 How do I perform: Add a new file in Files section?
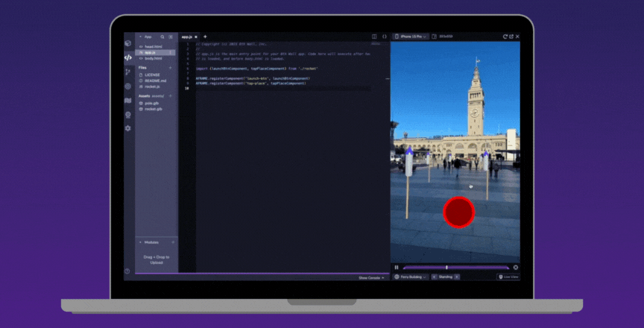click(171, 68)
